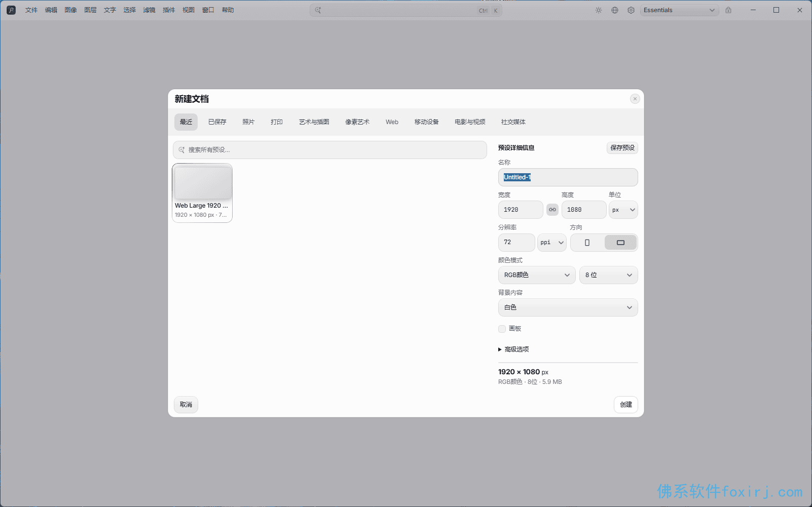Click the globe language icon
The width and height of the screenshot is (812, 507).
click(615, 10)
